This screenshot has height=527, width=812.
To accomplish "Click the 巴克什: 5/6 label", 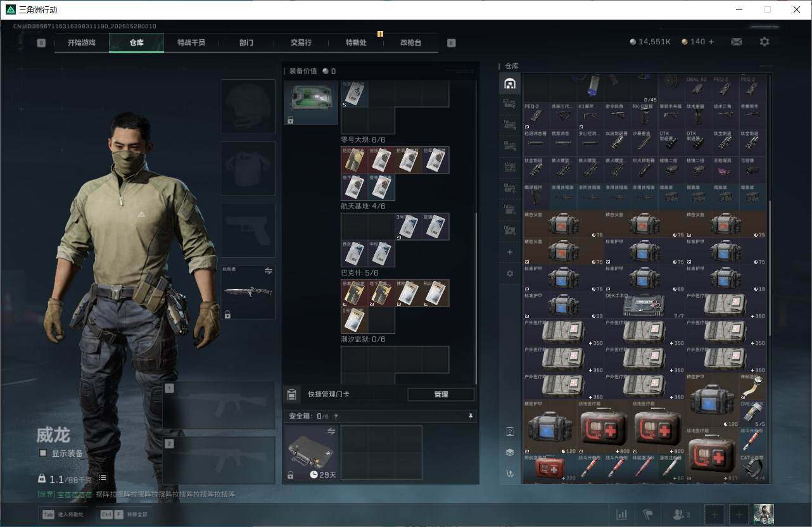I will click(x=359, y=272).
